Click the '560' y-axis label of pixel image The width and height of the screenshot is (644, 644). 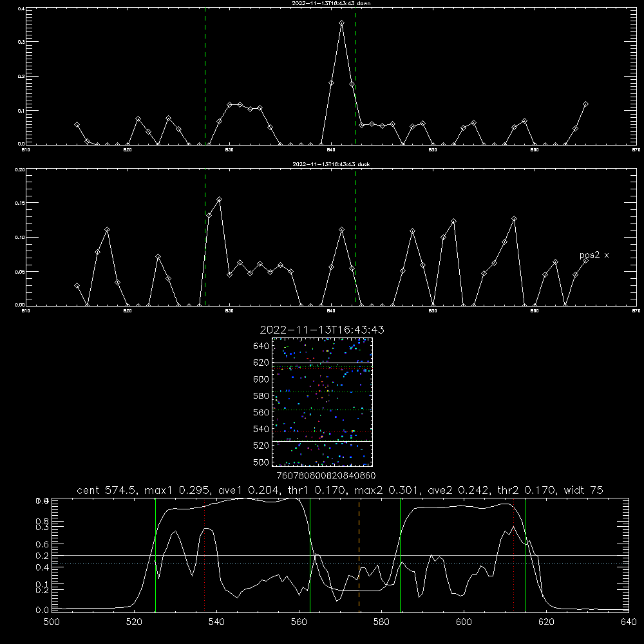click(261, 412)
